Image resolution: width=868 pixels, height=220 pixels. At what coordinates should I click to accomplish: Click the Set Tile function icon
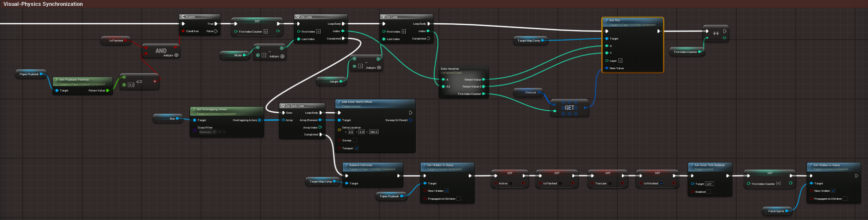coord(606,21)
